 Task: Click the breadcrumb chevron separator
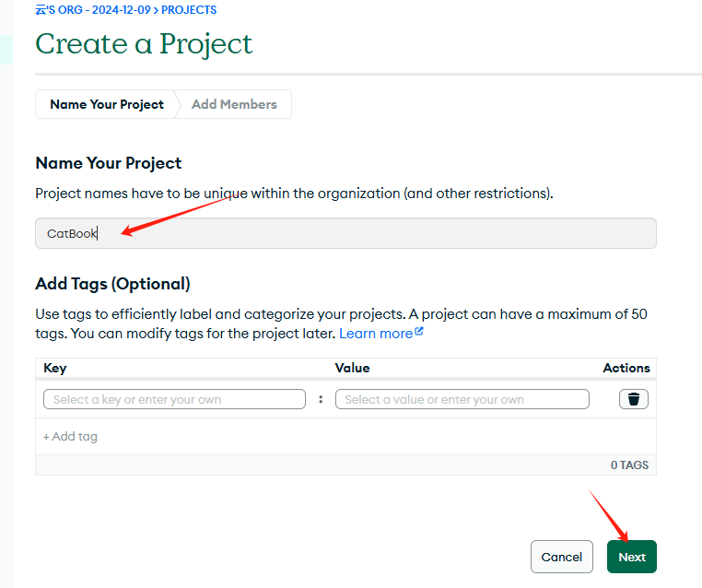point(156,10)
